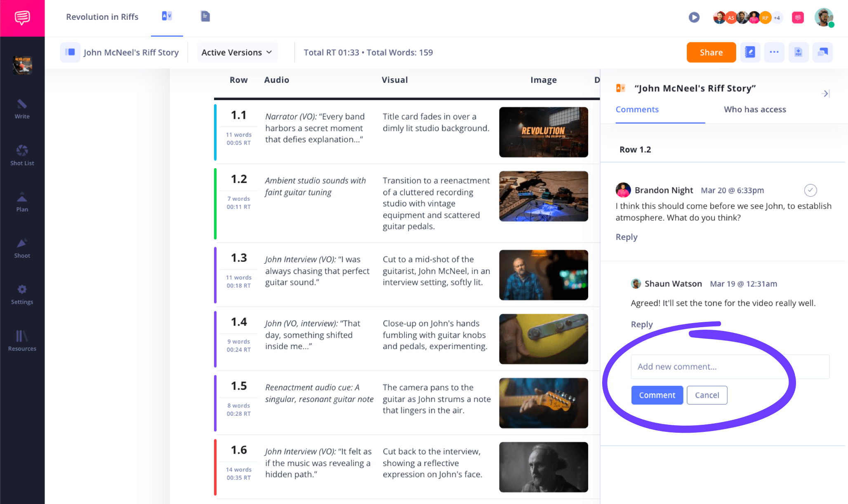Open the three-dot more options menu

click(774, 52)
